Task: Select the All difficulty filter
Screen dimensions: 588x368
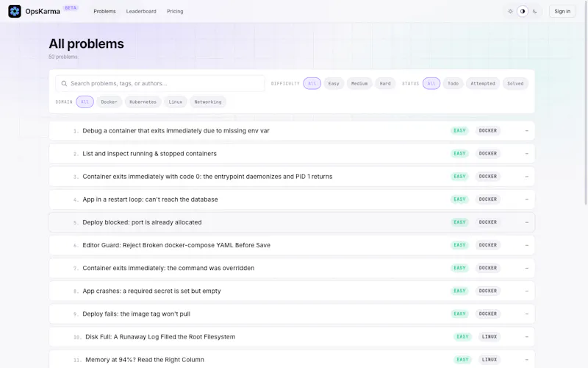Action: click(x=312, y=83)
